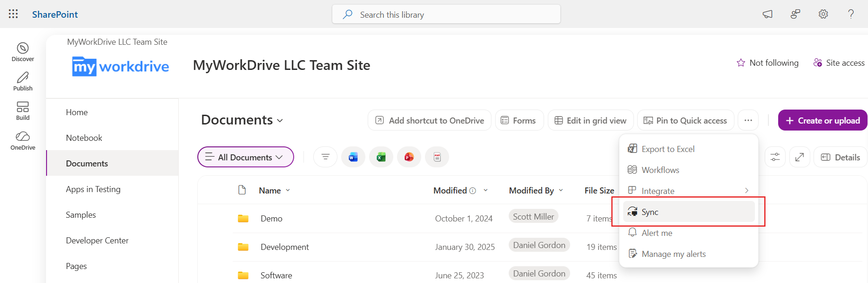The height and width of the screenshot is (283, 868).
Task: Click the Modified column info icon
Action: point(472,191)
